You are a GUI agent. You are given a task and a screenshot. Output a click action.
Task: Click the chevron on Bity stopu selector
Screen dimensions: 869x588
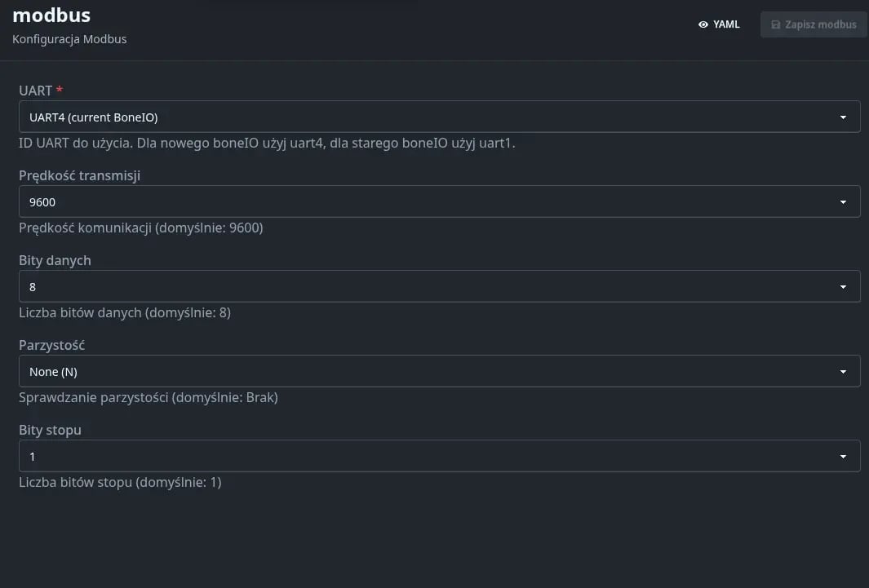(x=844, y=456)
